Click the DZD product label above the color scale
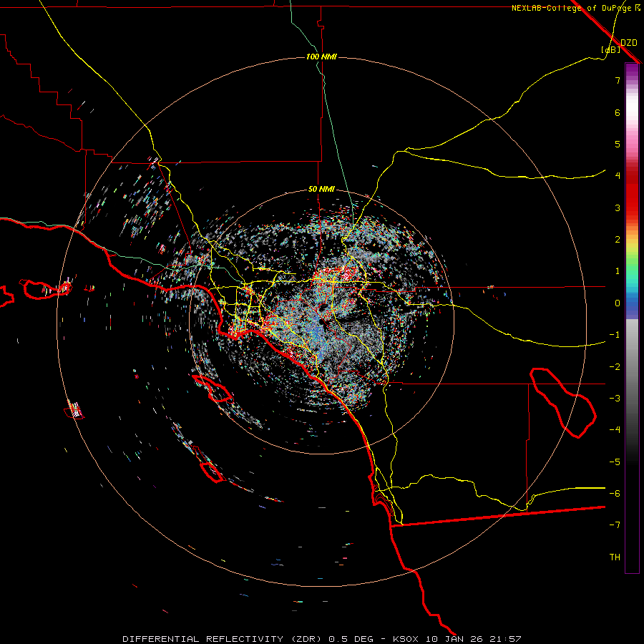The height and width of the screenshot is (644, 644). (629, 43)
